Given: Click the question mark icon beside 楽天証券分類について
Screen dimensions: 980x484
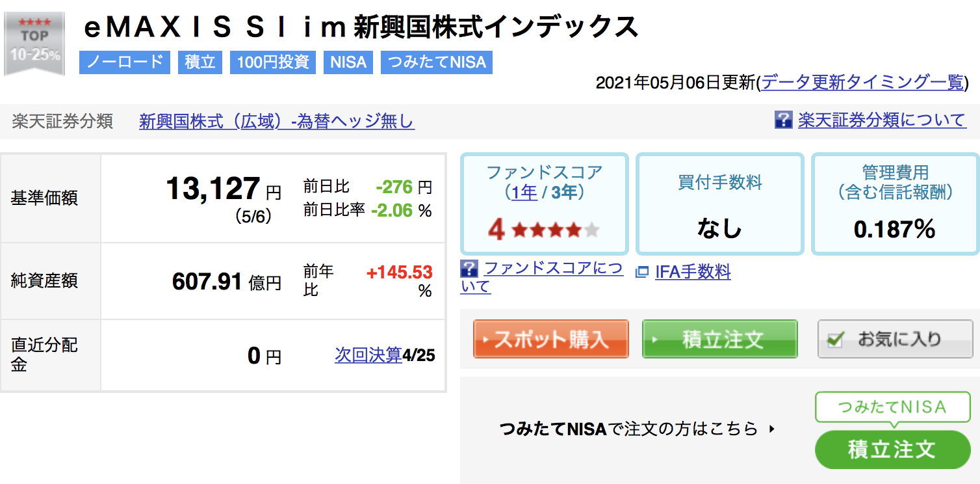Looking at the screenshot, I should tap(783, 120).
